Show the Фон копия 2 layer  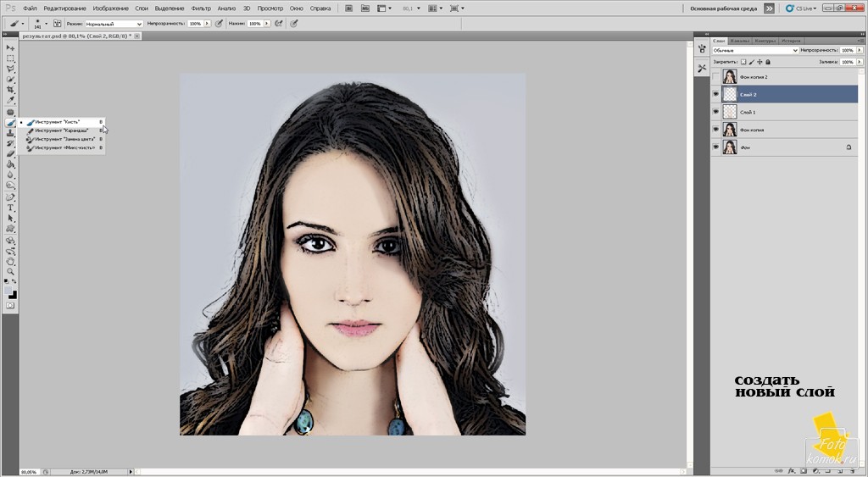[x=716, y=77]
